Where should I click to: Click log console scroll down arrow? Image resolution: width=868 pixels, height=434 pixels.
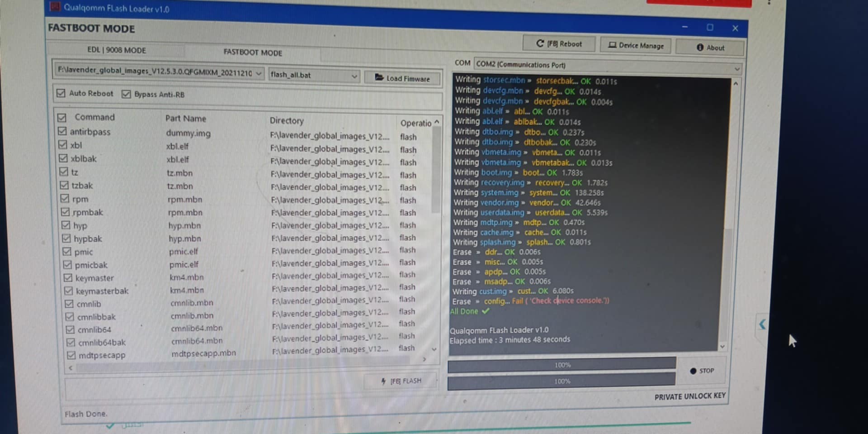coord(722,347)
